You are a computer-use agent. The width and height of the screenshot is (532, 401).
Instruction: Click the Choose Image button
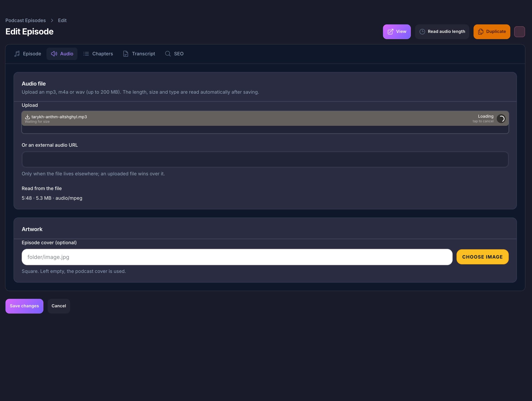(482, 257)
